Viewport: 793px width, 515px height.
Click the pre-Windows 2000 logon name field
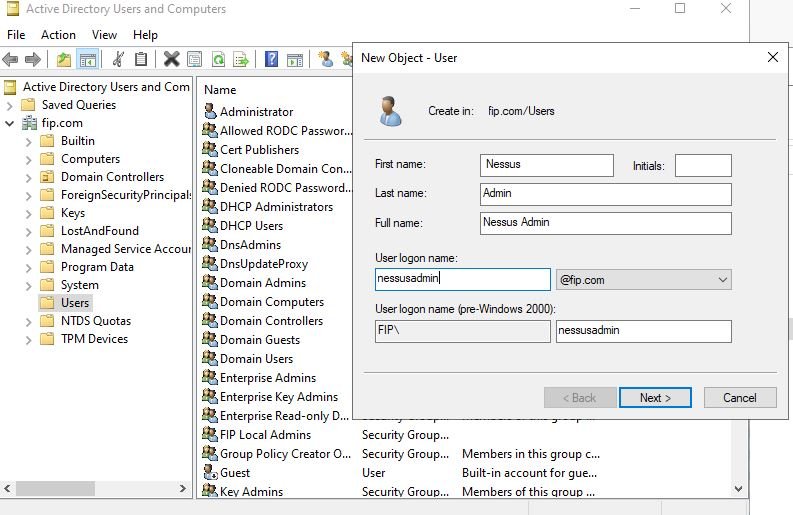click(x=643, y=331)
